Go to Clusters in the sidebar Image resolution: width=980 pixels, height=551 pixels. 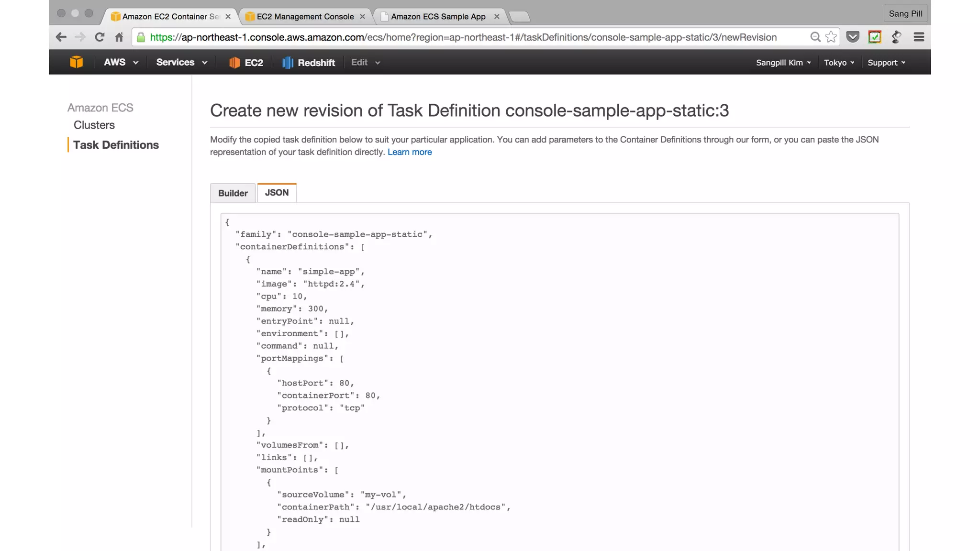coord(94,125)
